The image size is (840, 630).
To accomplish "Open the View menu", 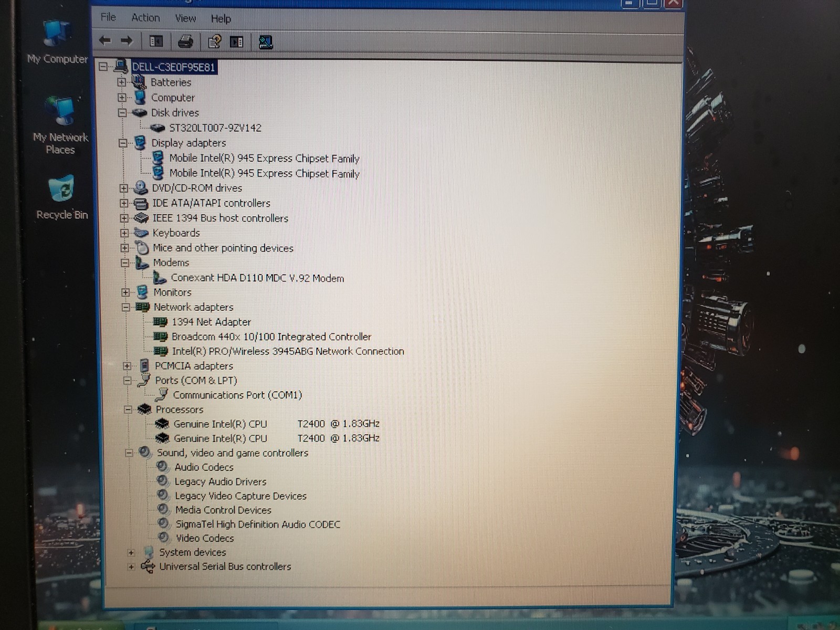I will pos(185,18).
